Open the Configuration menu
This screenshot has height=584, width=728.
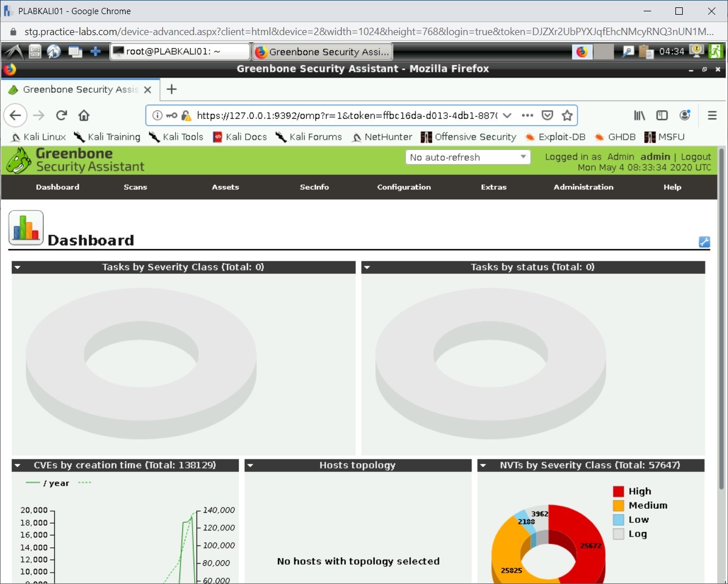pyautogui.click(x=404, y=187)
